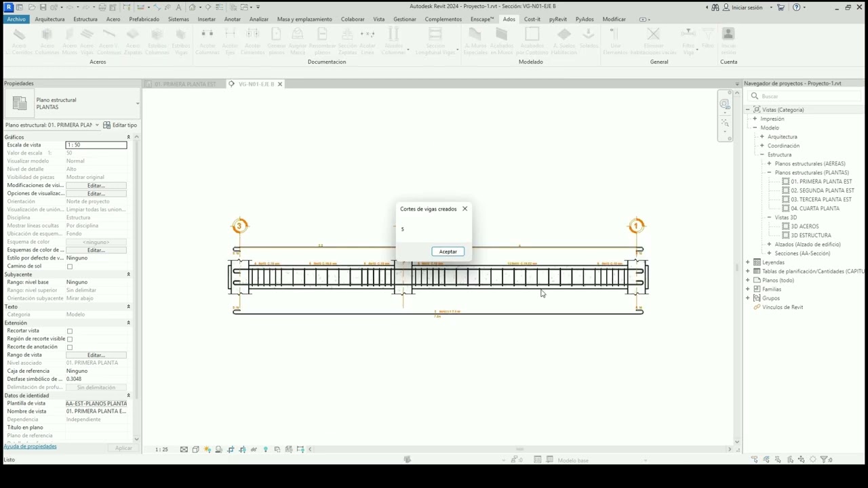Enable the Camino de sol checkbox
868x488 pixels.
click(69, 266)
